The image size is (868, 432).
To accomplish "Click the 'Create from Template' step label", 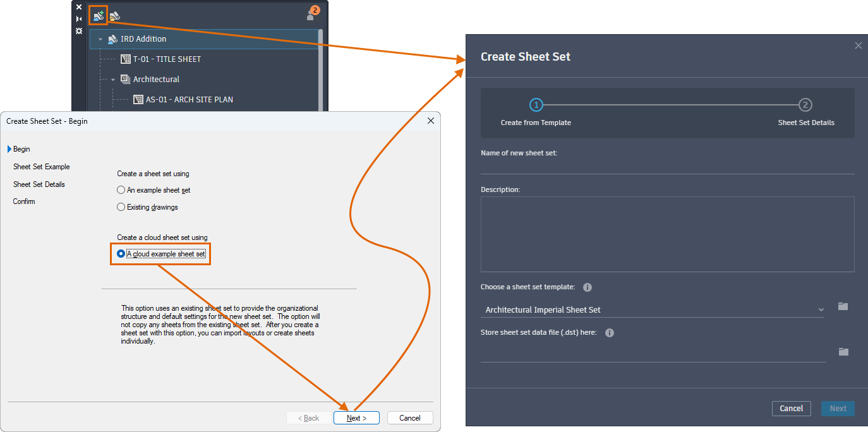I will (536, 123).
